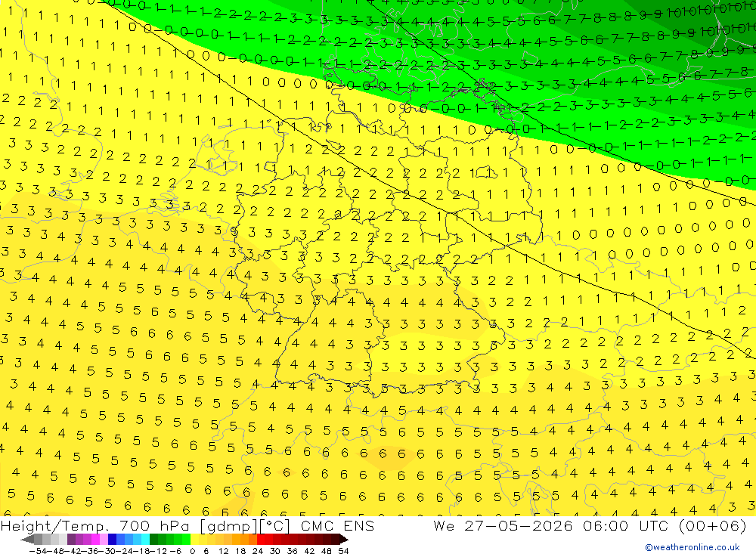
Task: Click the dark green legend swatch at -12
Action: [153, 540]
